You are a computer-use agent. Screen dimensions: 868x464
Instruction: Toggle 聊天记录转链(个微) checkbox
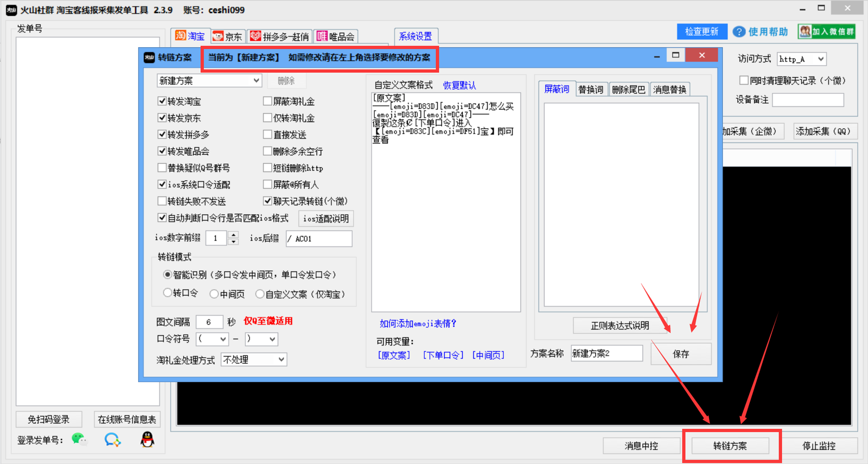tap(267, 201)
